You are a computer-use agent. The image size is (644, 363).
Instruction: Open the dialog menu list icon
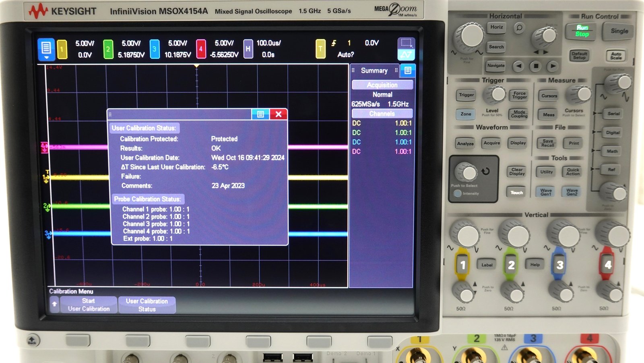[260, 114]
